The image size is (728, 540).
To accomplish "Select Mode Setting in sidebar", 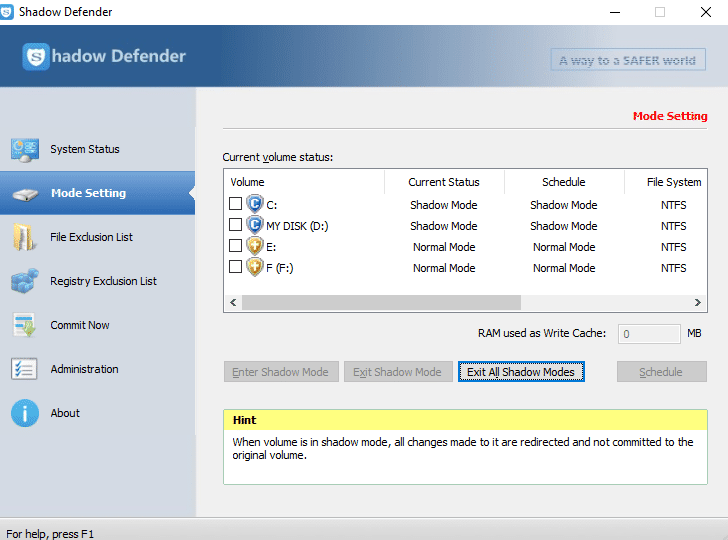I will (98, 193).
